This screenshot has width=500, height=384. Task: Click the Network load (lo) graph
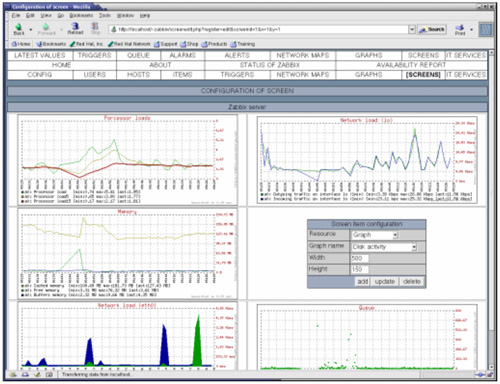(x=367, y=160)
